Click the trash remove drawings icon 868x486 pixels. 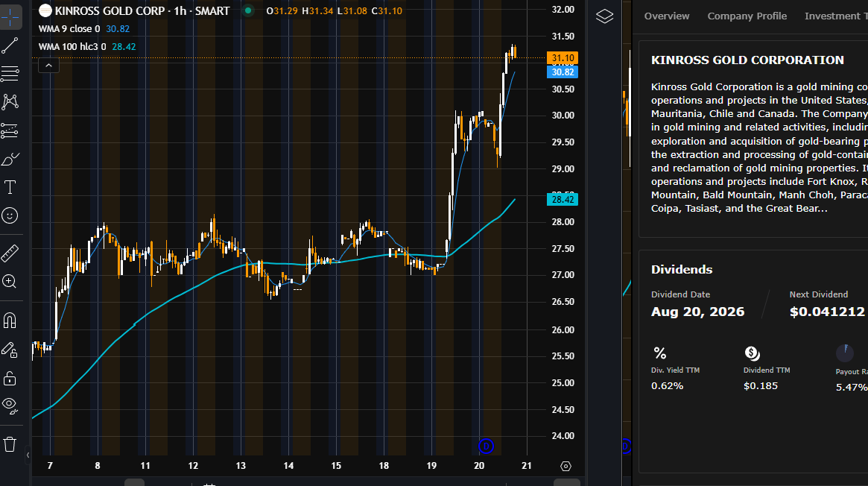10,444
